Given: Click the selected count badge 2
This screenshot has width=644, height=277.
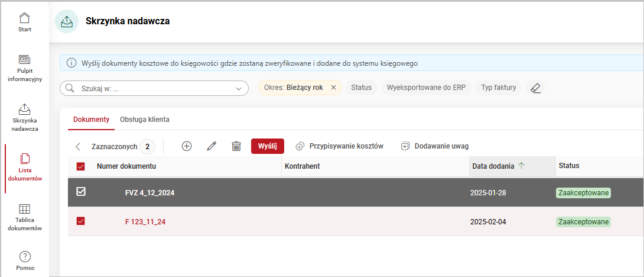Looking at the screenshot, I should pos(148,147).
